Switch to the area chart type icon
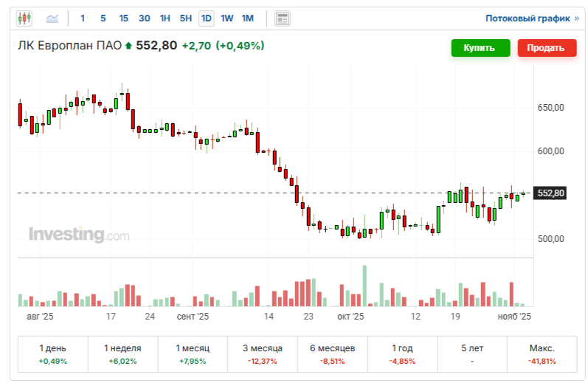 pos(52,18)
